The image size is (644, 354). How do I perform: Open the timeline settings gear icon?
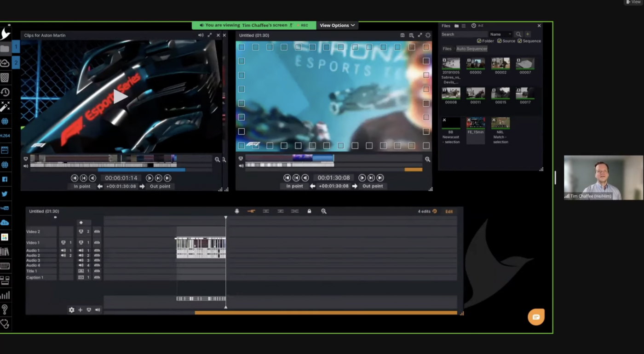[x=72, y=310]
